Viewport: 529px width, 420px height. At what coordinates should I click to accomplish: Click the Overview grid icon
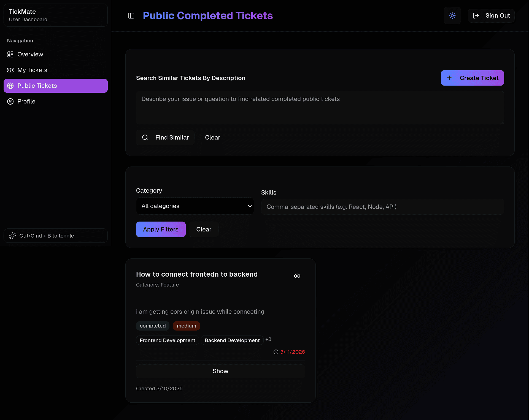click(10, 54)
